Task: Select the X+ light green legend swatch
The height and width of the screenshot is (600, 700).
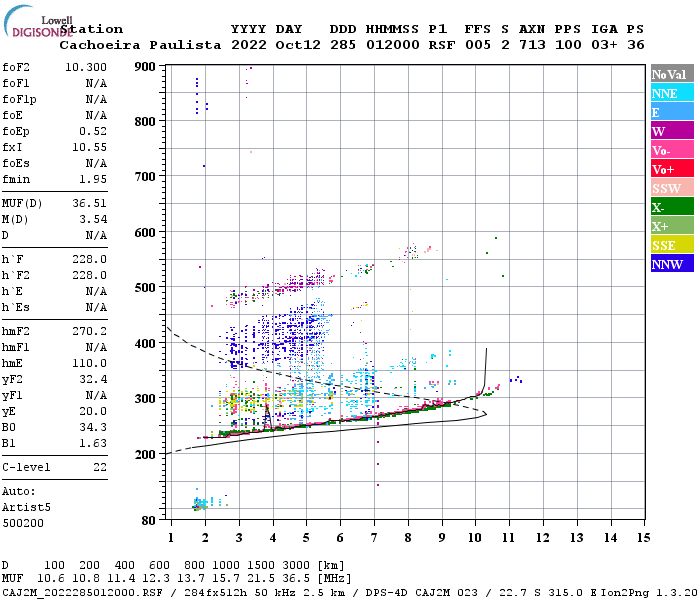Action: pos(672,225)
